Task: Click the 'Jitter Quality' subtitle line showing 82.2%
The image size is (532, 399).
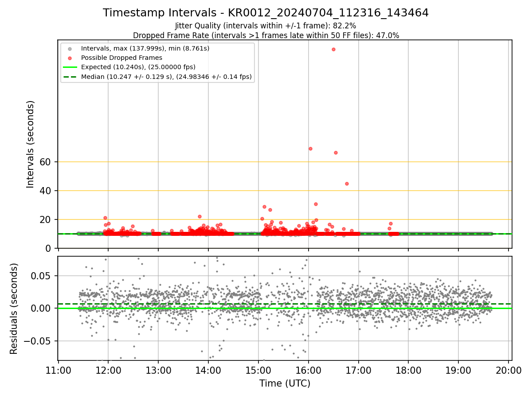Action: click(x=266, y=26)
